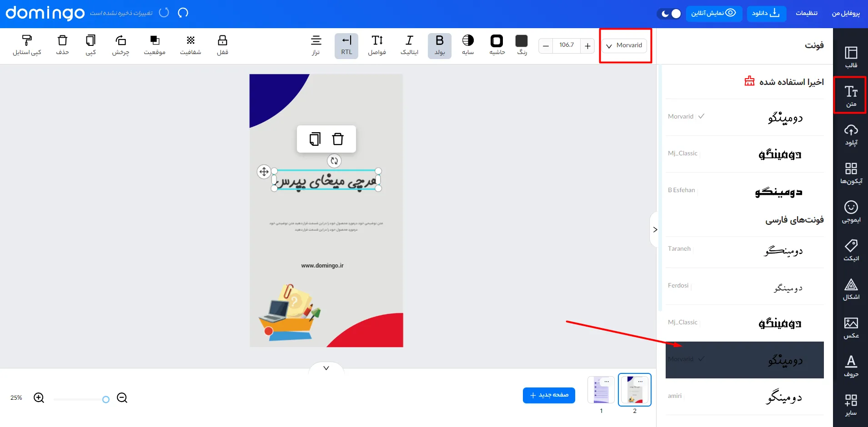
Task: Click the zoom slider handle
Action: pos(106,399)
